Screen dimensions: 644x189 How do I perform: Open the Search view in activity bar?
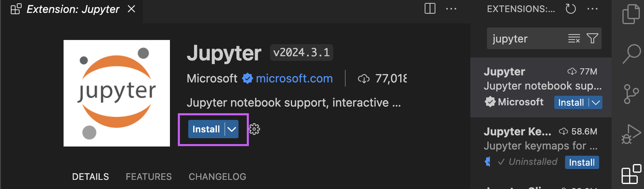coord(631,53)
